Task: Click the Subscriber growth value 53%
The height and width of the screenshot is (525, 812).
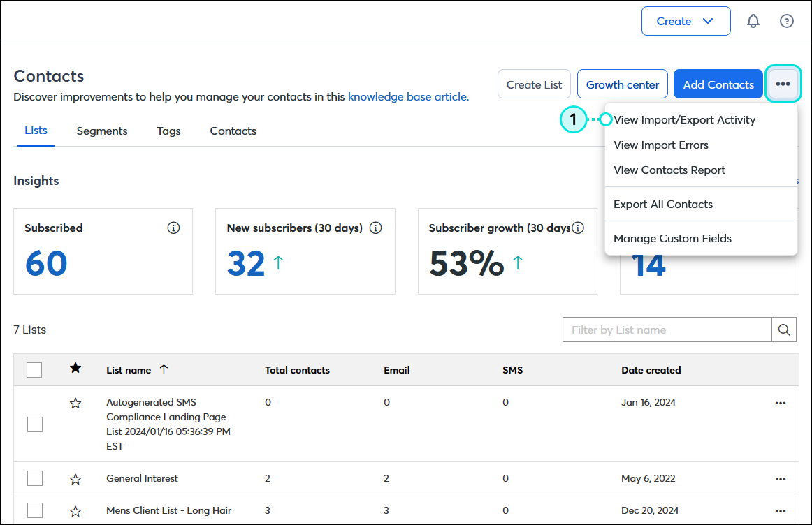Action: coord(466,263)
